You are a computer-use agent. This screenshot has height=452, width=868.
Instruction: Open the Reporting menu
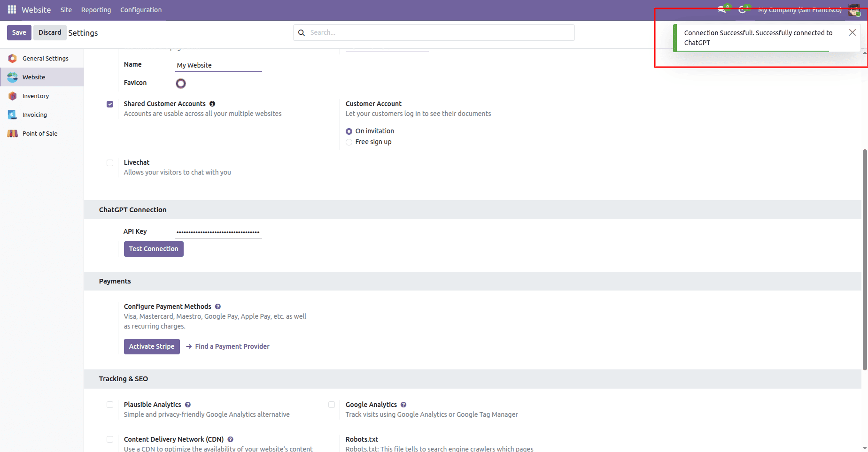point(96,10)
